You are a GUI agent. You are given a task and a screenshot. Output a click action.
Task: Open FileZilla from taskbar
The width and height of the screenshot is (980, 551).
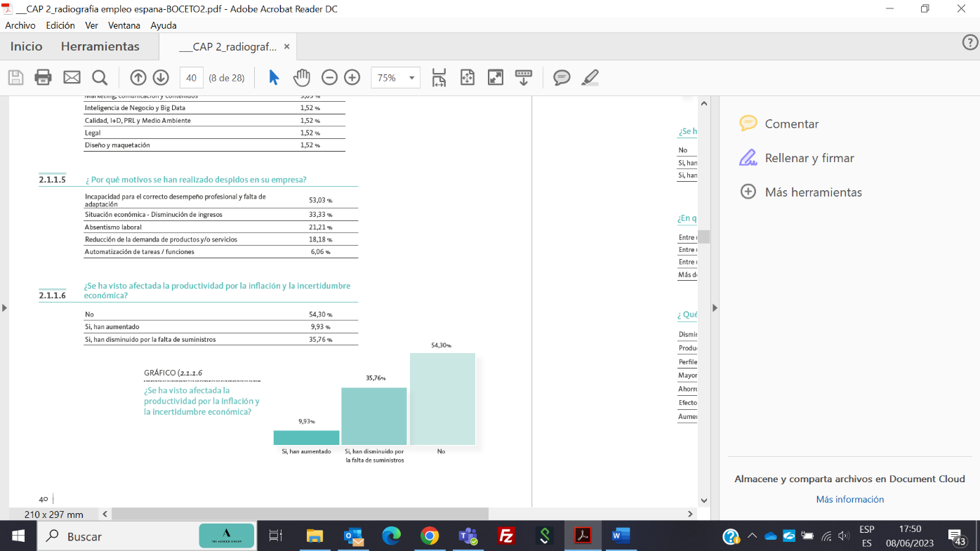tap(506, 536)
